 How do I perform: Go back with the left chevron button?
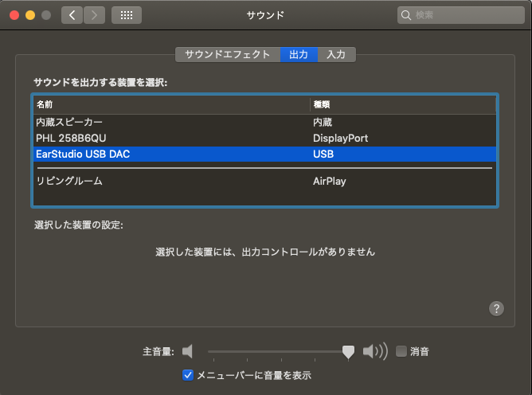coord(72,15)
